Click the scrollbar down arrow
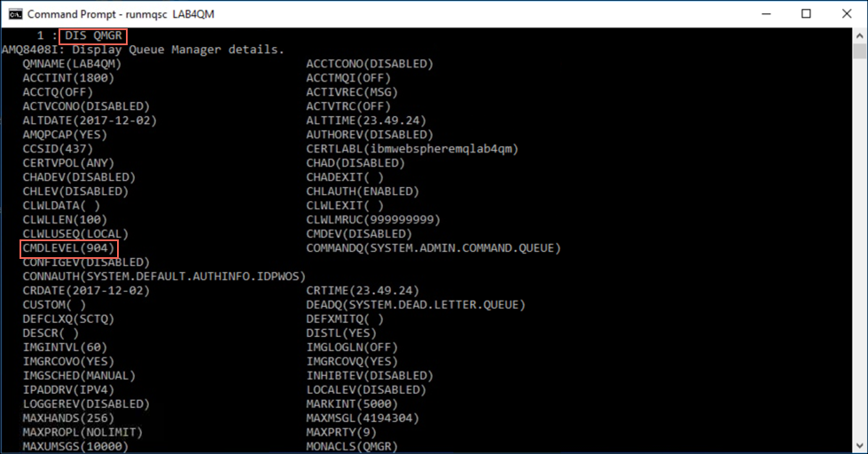 click(x=859, y=445)
